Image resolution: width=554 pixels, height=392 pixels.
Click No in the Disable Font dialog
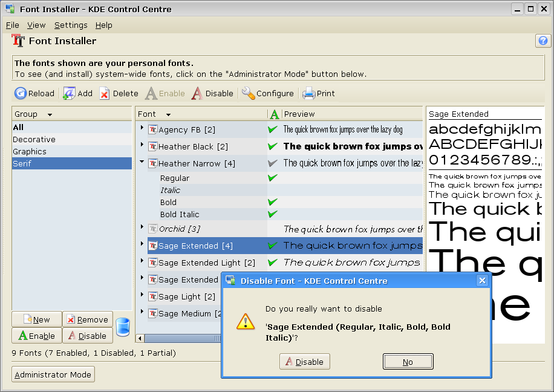tap(408, 362)
